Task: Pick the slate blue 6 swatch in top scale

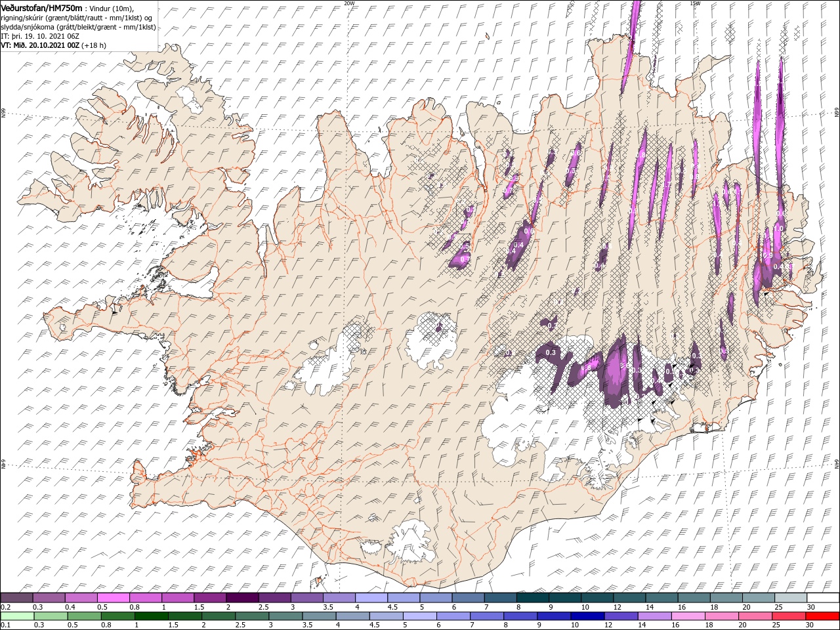Action: pos(469,598)
